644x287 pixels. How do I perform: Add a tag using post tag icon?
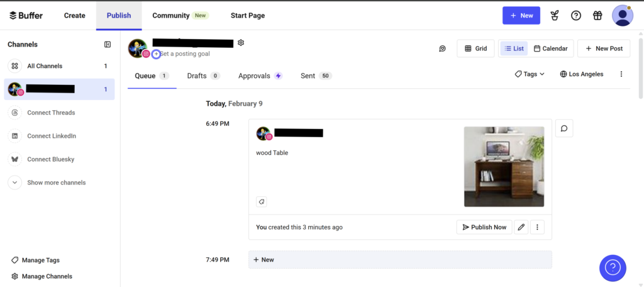pos(262,201)
